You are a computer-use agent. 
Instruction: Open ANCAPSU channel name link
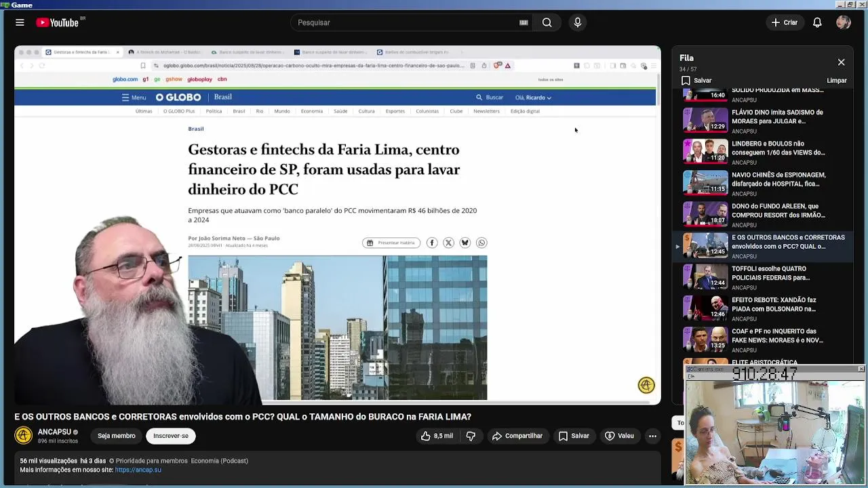pos(54,432)
